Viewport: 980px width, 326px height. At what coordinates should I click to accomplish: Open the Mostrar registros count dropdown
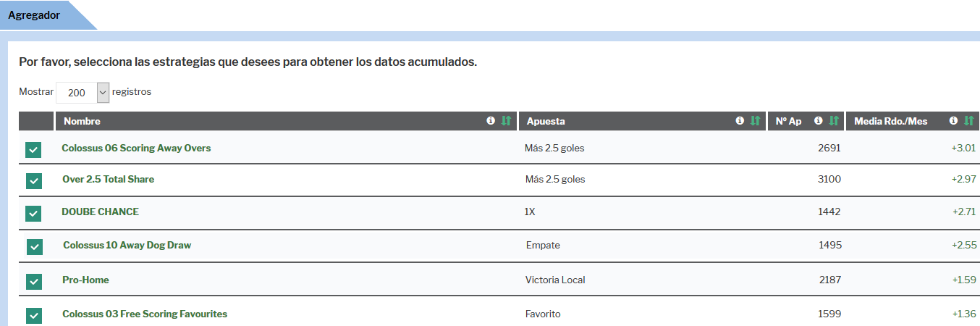(x=83, y=93)
